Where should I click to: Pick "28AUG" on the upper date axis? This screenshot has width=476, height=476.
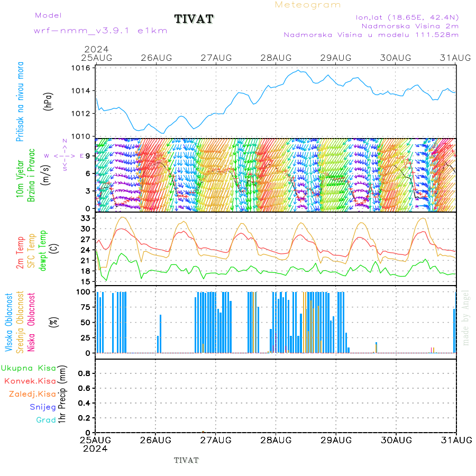coord(276,58)
